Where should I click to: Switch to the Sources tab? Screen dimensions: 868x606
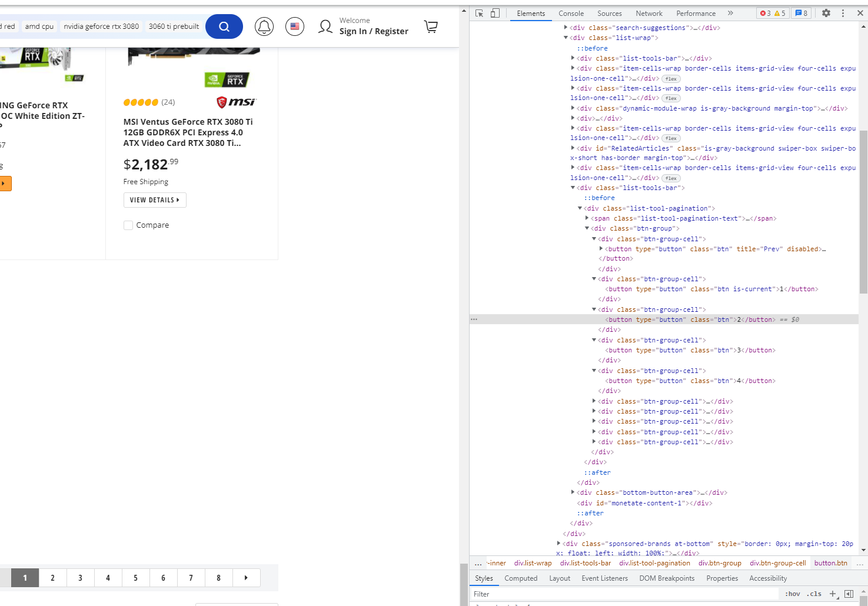tap(609, 14)
